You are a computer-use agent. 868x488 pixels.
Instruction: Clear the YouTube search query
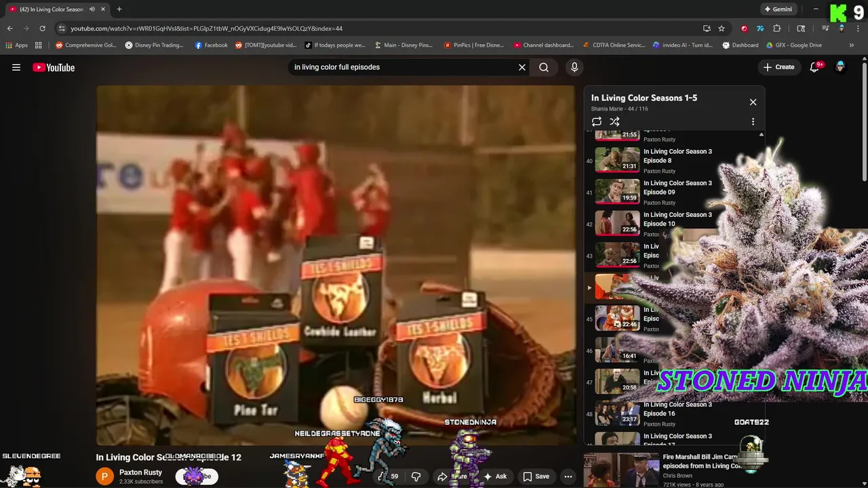point(522,67)
